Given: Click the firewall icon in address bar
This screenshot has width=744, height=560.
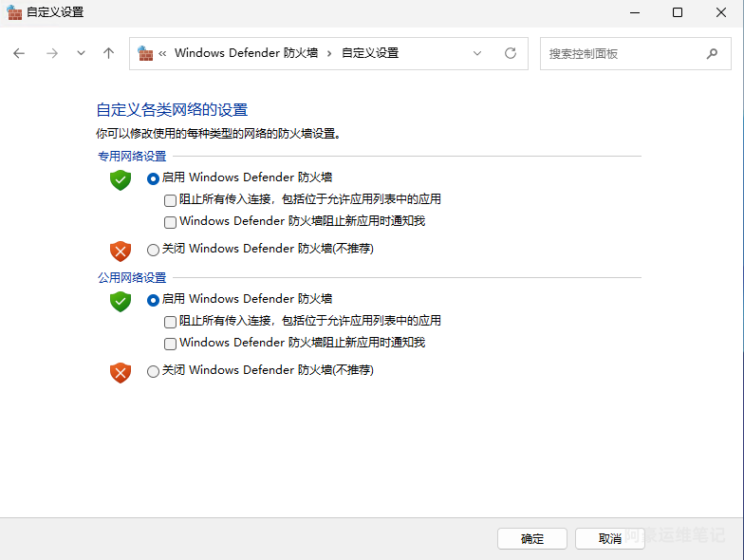Looking at the screenshot, I should pos(145,54).
